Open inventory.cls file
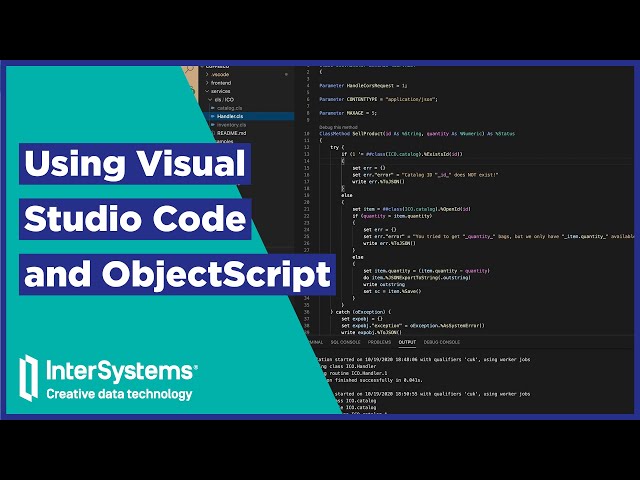Viewport: 640px width, 480px height. pyautogui.click(x=231, y=125)
